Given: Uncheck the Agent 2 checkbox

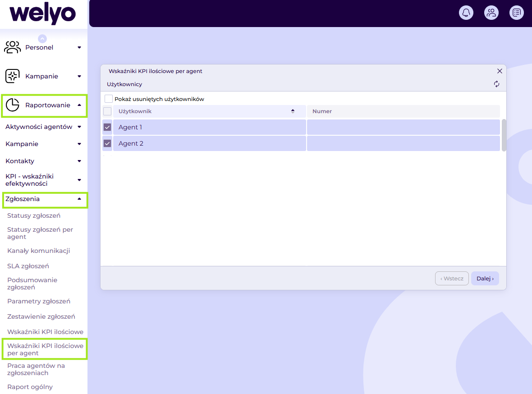Looking at the screenshot, I should 107,143.
